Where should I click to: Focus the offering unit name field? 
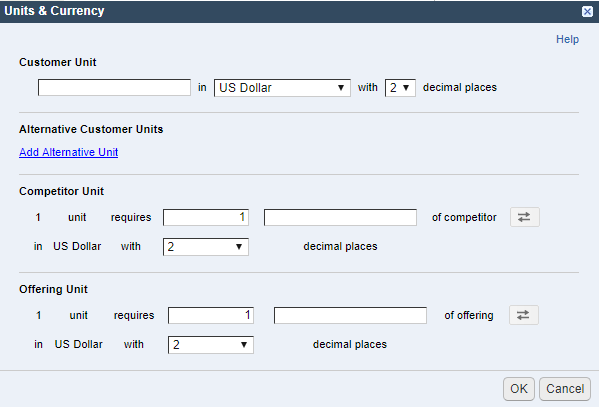(x=350, y=315)
